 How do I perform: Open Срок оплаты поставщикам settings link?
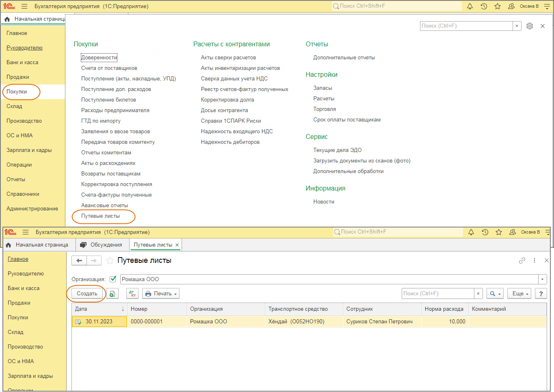(347, 120)
